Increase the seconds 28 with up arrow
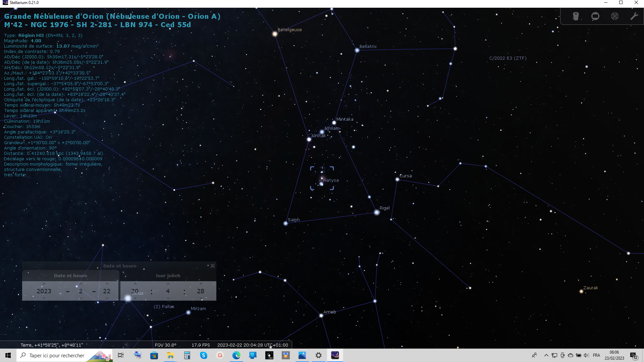The height and width of the screenshot is (362, 644). tap(201, 284)
